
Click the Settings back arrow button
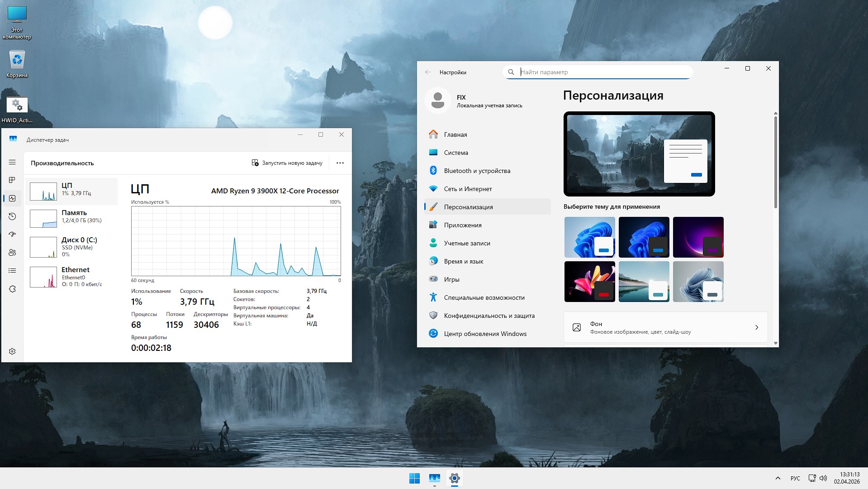click(428, 72)
